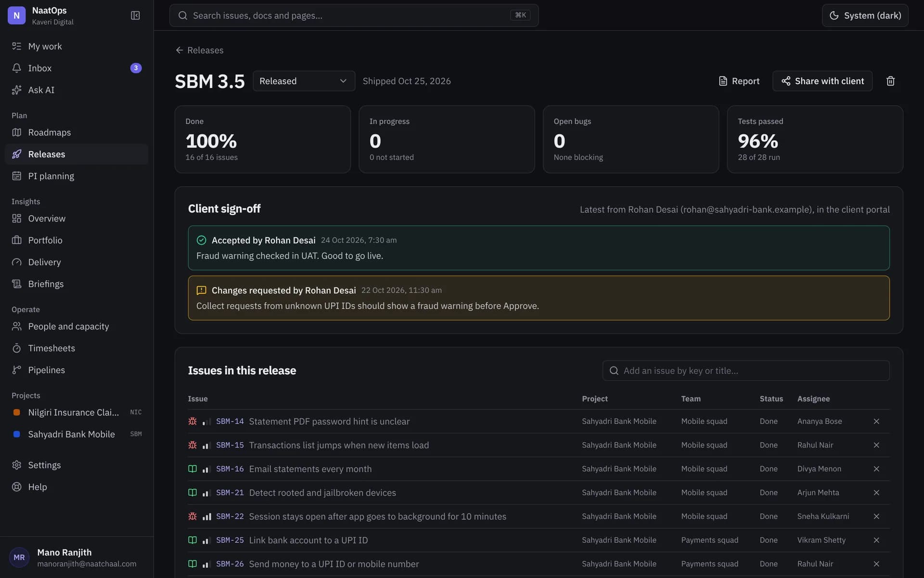Image resolution: width=924 pixels, height=578 pixels.
Task: Open the Released status dropdown
Action: tap(304, 81)
